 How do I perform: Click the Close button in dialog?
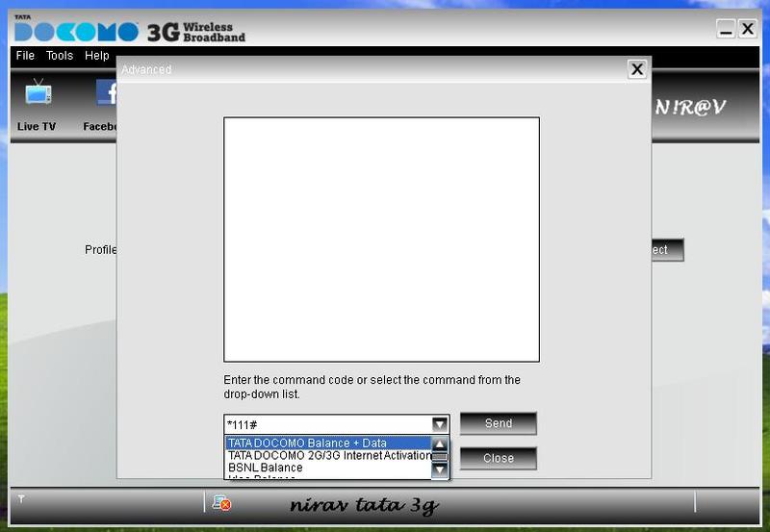498,459
